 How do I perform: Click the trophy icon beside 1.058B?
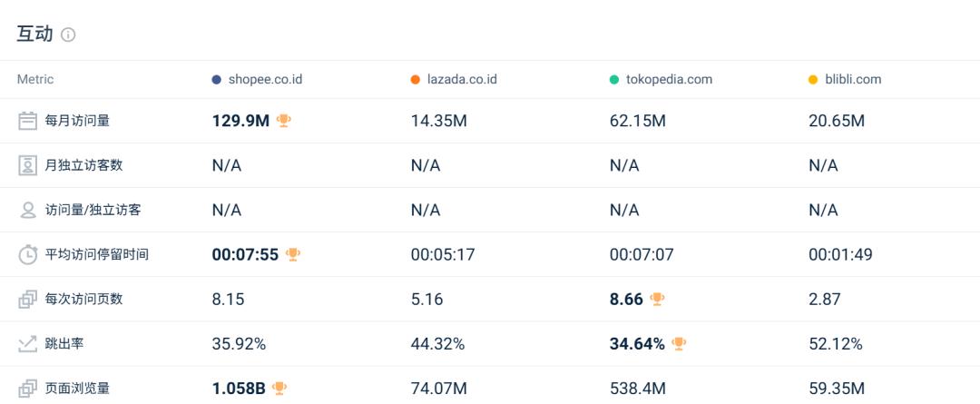(x=279, y=389)
